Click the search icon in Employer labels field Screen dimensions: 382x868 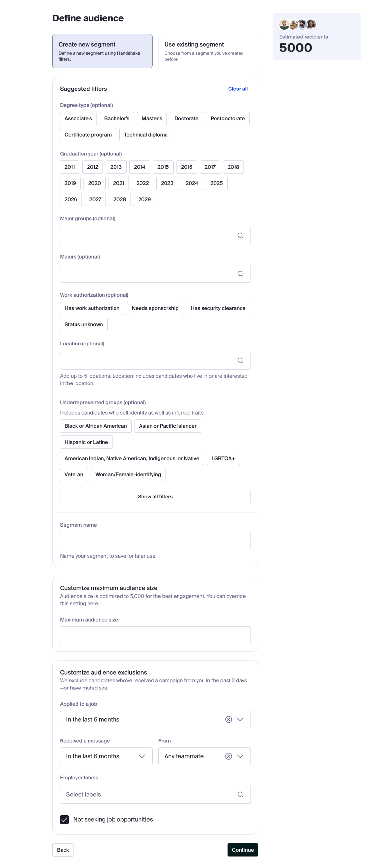240,794
